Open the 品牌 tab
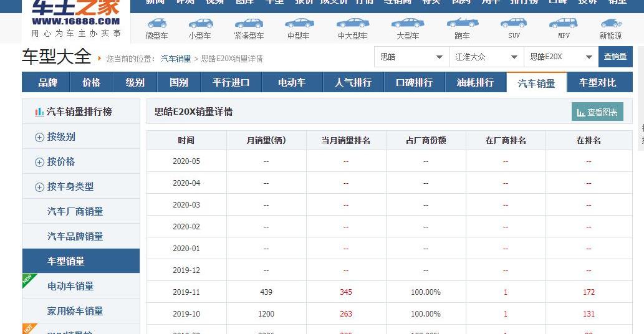 pos(47,82)
